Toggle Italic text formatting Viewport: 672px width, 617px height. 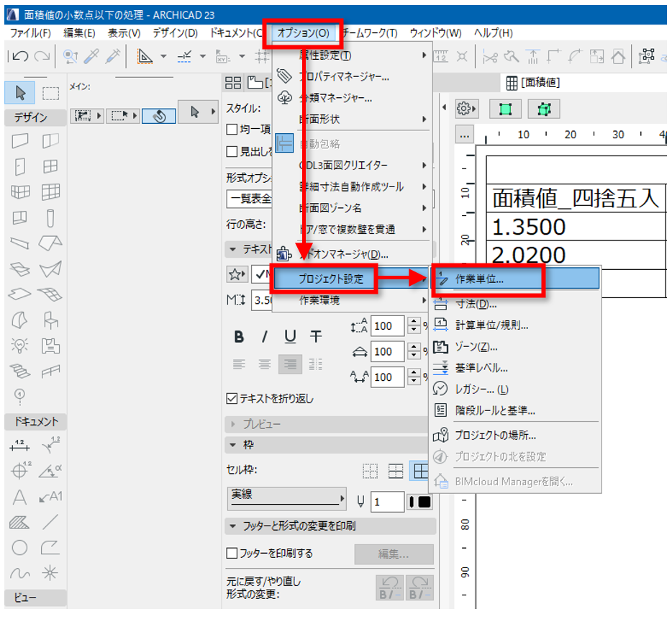pos(265,337)
